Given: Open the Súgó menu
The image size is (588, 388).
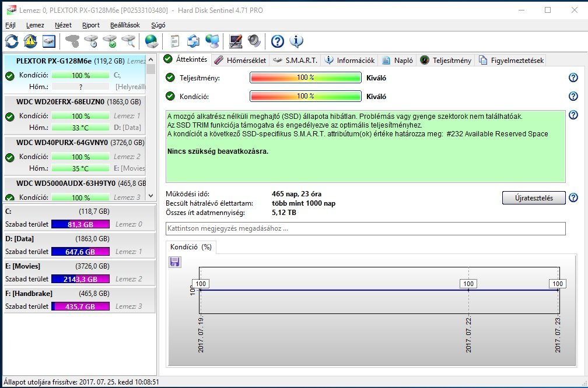Looking at the screenshot, I should point(158,25).
